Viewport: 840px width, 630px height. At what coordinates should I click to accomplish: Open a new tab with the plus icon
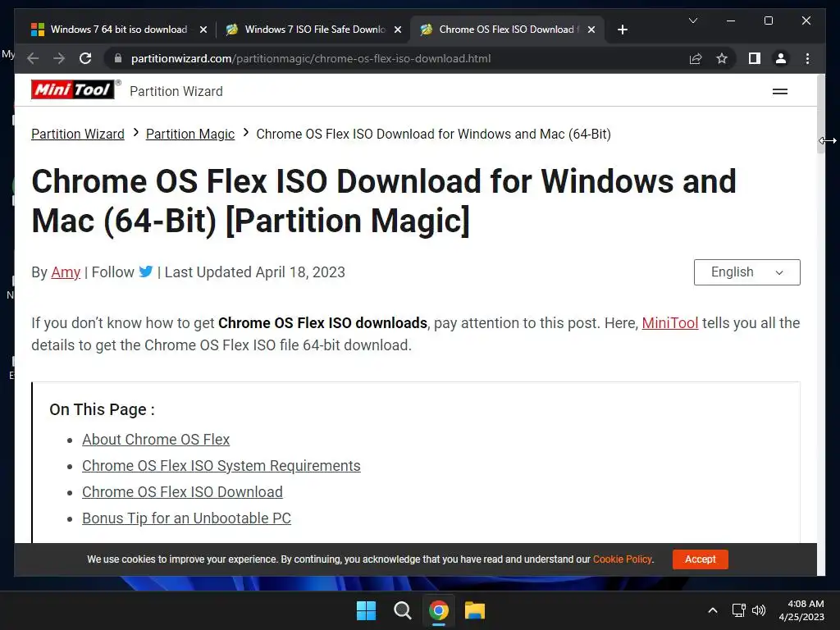[622, 30]
